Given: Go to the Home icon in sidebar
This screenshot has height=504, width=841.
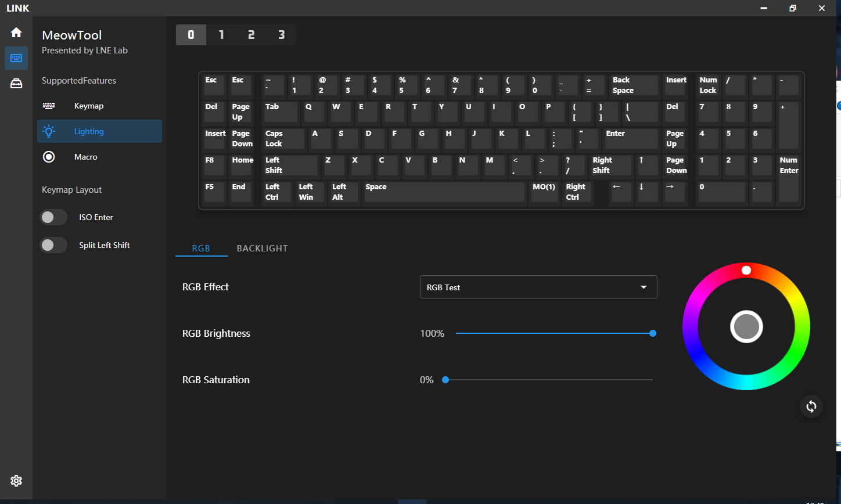Looking at the screenshot, I should point(16,33).
